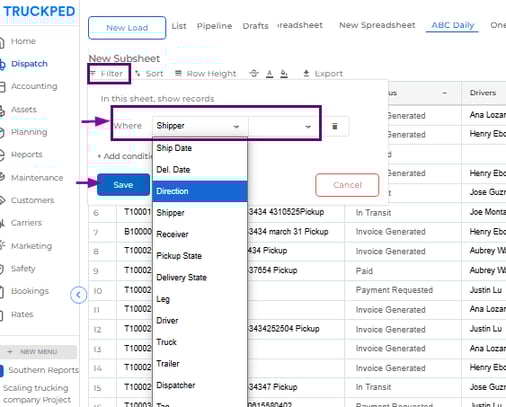Click the strikethrough formatting icon
Viewport: 506px width, 407px height.
click(x=254, y=73)
